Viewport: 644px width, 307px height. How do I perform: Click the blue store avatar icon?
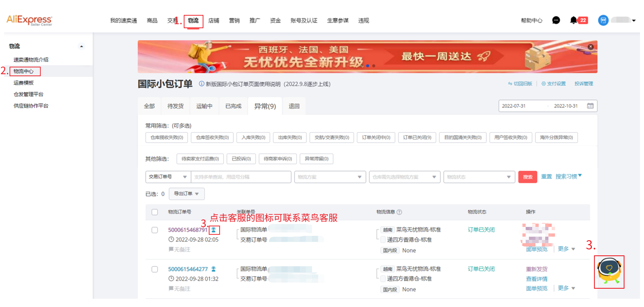[x=603, y=20]
